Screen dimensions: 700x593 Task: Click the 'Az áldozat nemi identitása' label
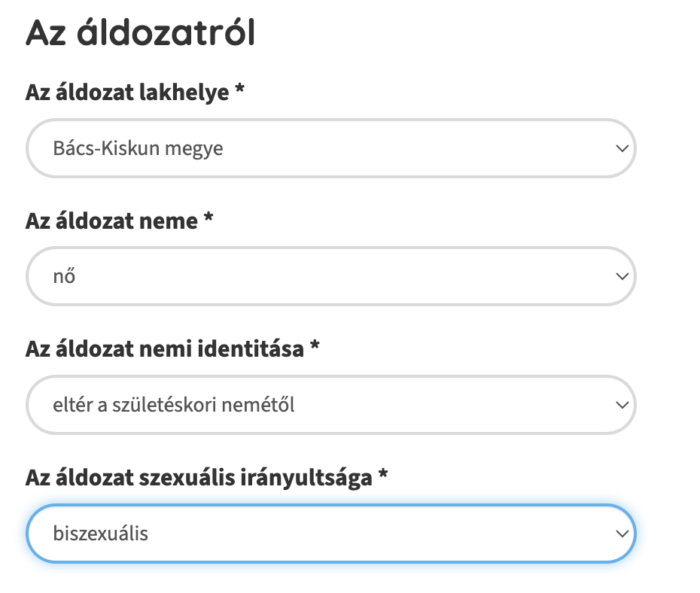[x=164, y=349]
